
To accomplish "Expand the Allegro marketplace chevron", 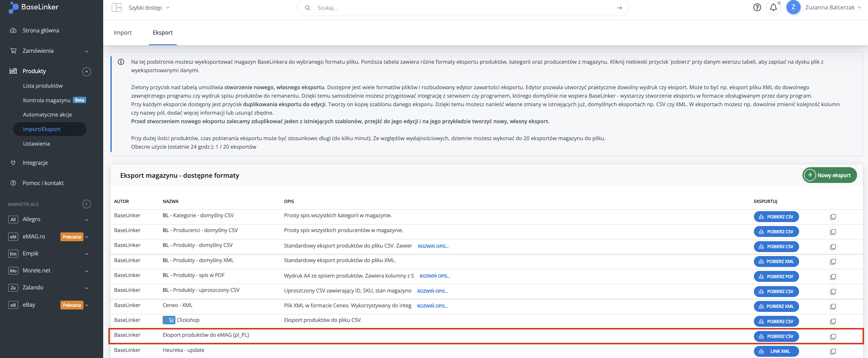I will point(86,220).
